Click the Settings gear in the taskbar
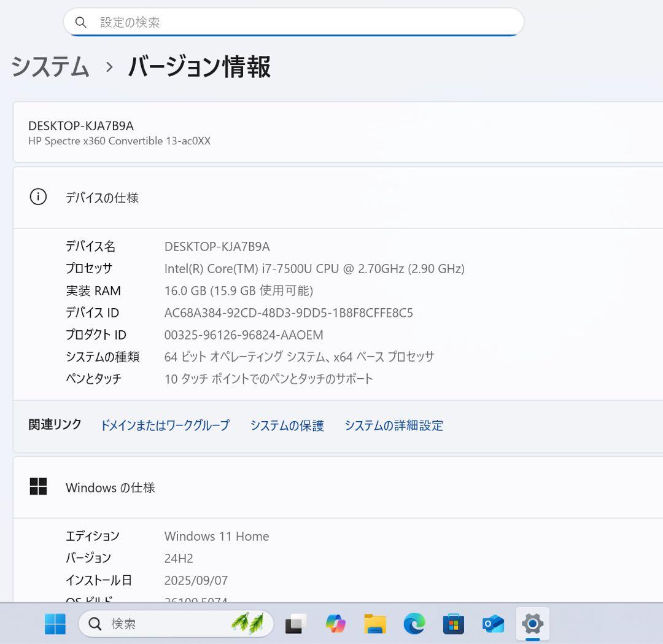This screenshot has height=644, width=663. click(533, 624)
